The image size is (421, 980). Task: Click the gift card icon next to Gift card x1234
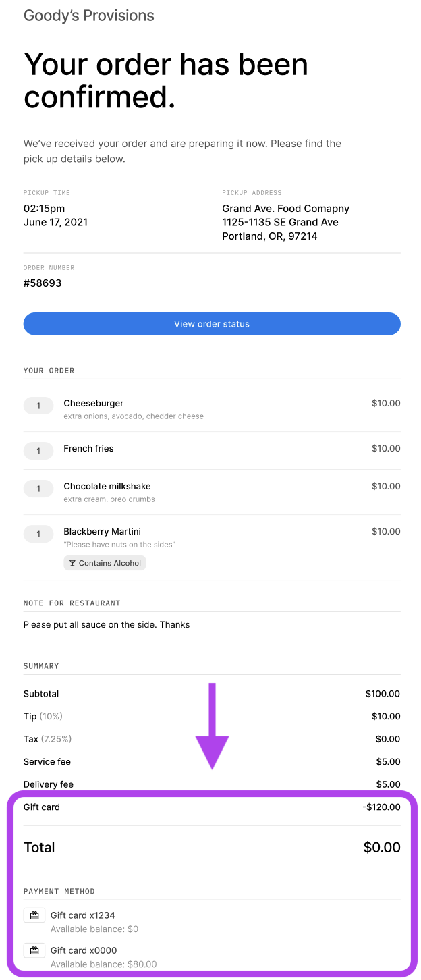34,915
